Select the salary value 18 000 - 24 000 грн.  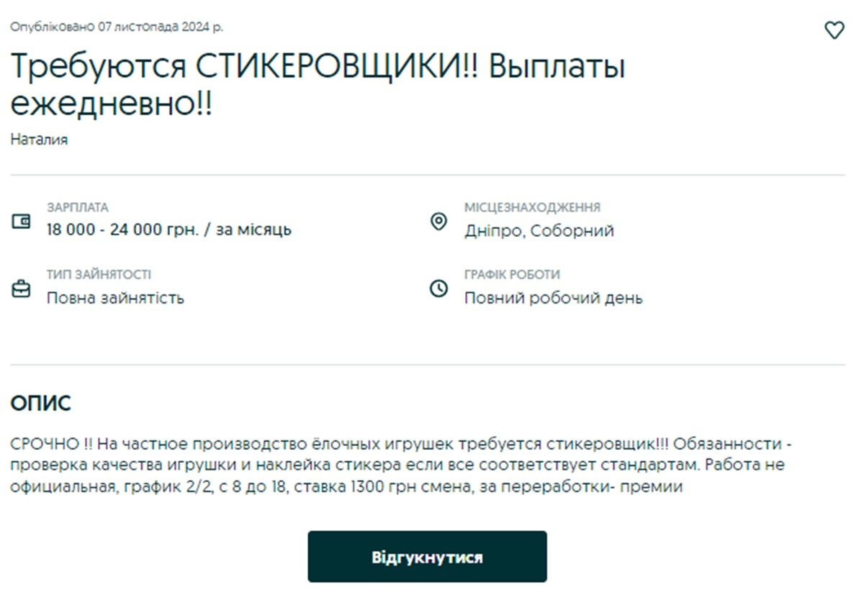click(x=169, y=230)
